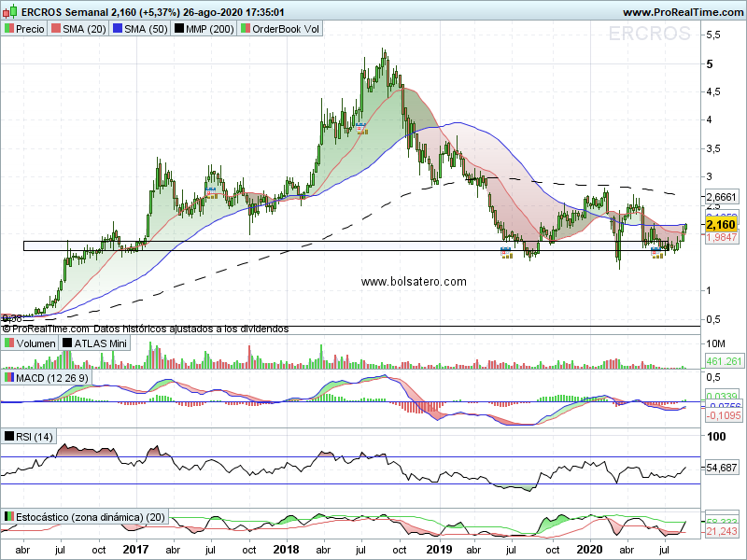Click the 54,687 RSI value label
747x560 pixels.
coord(721,468)
